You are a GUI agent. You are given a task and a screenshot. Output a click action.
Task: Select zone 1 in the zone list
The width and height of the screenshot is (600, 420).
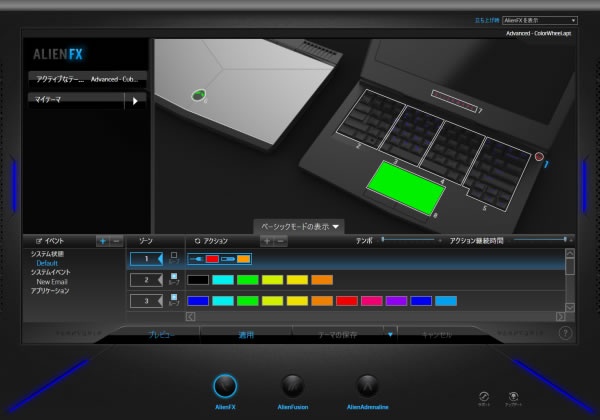pos(144,259)
